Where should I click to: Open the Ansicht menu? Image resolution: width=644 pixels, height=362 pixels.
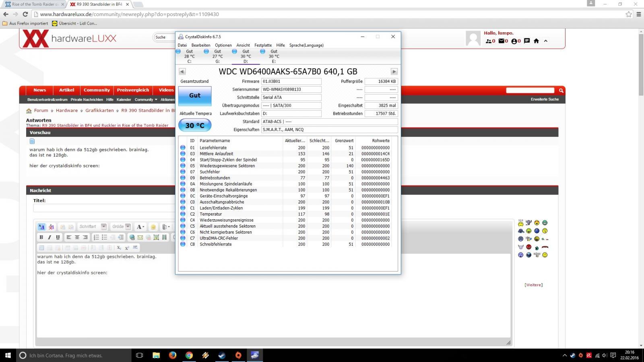[243, 45]
